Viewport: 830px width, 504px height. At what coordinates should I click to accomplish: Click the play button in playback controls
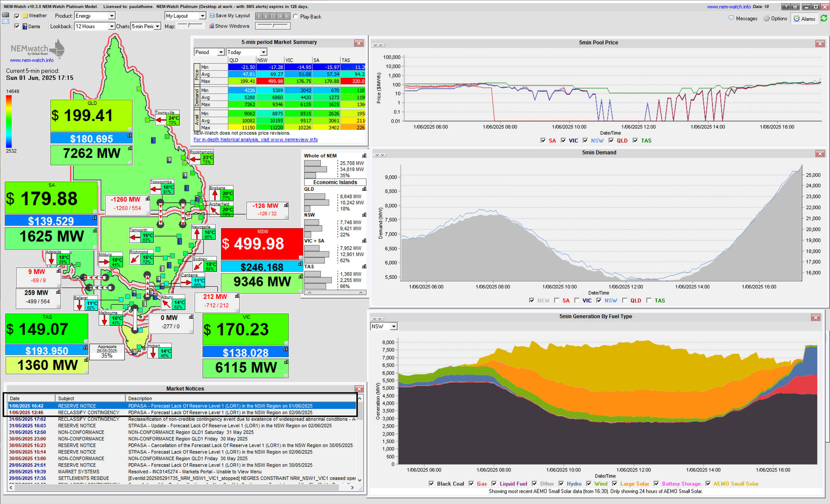(x=259, y=16)
